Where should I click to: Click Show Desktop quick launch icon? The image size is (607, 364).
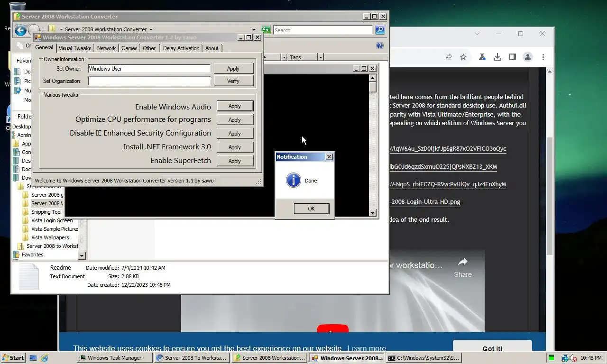[x=33, y=358]
